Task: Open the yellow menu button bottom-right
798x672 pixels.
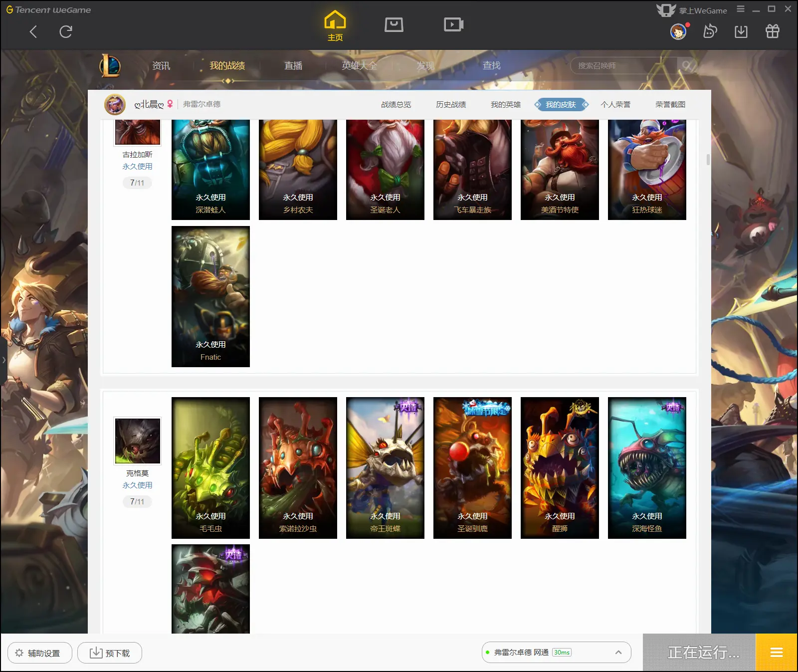Action: [x=776, y=652]
